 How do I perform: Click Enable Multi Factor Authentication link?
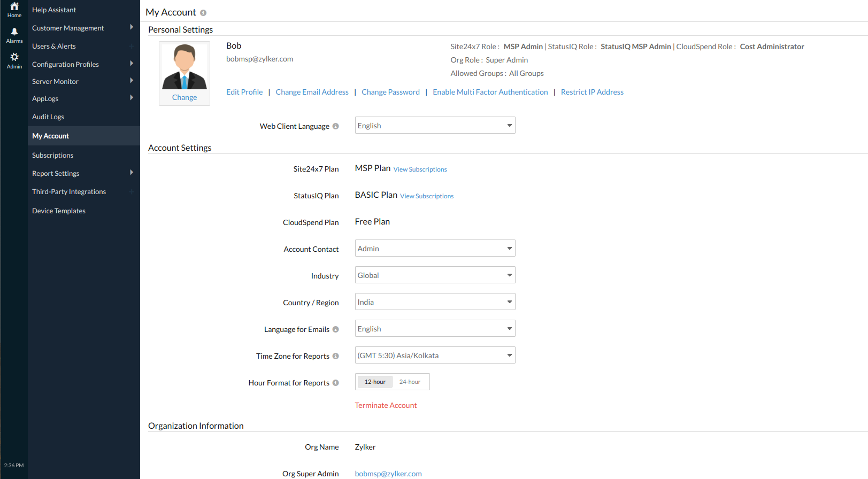tap(490, 92)
